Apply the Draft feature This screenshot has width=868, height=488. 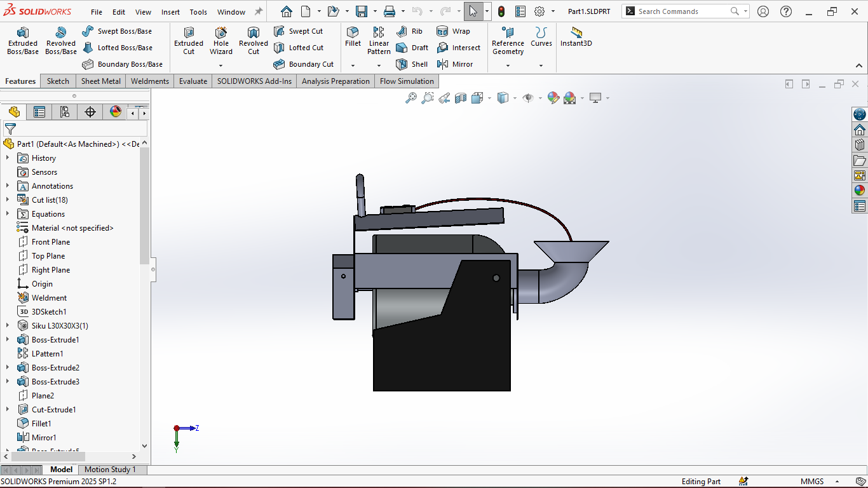coord(412,48)
